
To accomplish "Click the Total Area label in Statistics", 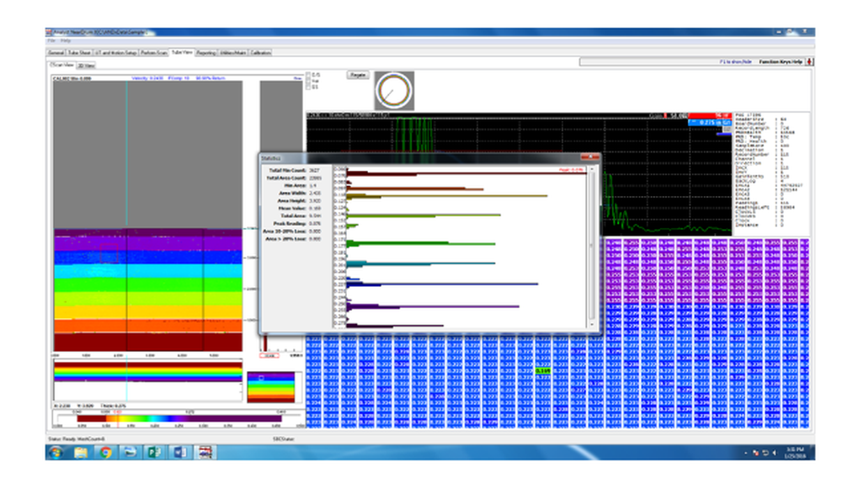I will click(x=293, y=215).
